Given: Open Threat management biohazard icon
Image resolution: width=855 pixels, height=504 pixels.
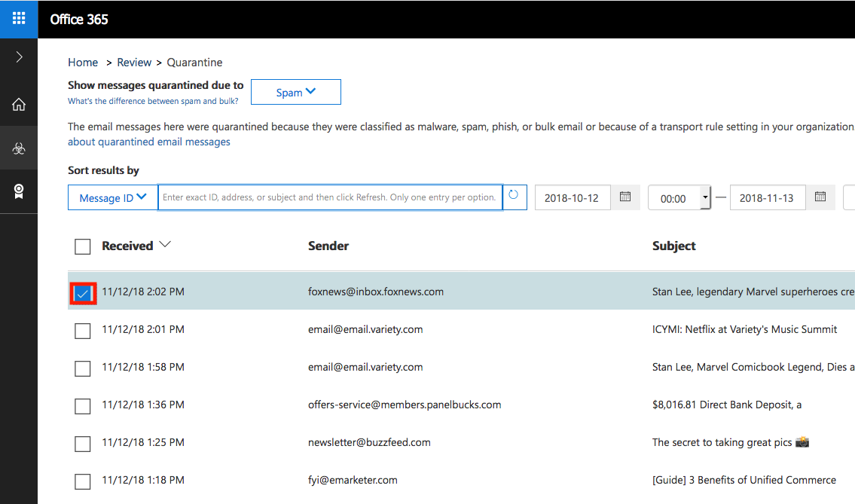Looking at the screenshot, I should (x=19, y=148).
